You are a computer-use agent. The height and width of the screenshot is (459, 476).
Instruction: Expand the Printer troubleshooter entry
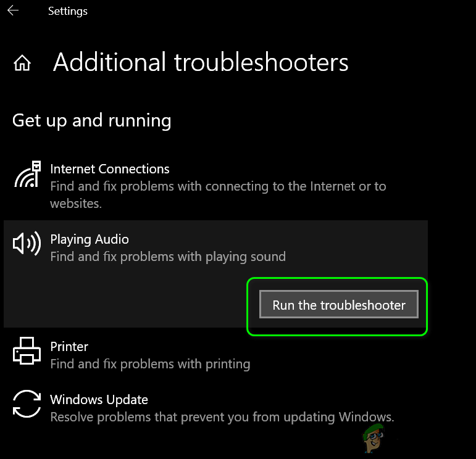pos(215,355)
